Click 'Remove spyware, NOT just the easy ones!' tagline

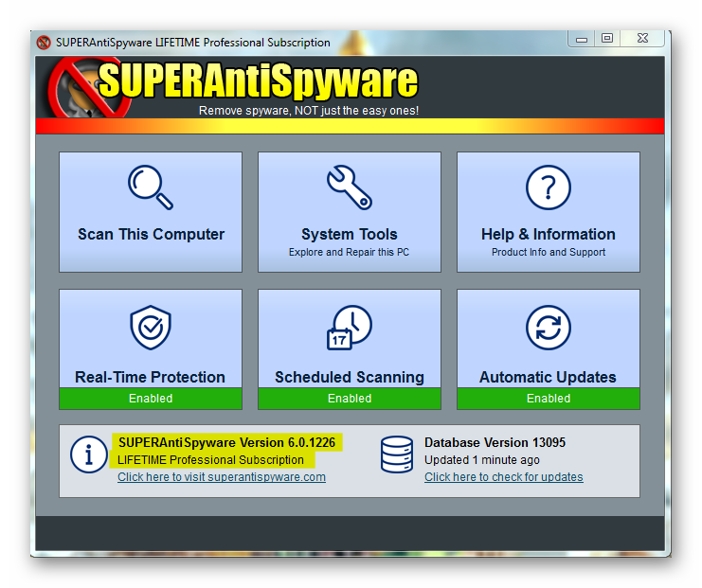309,111
